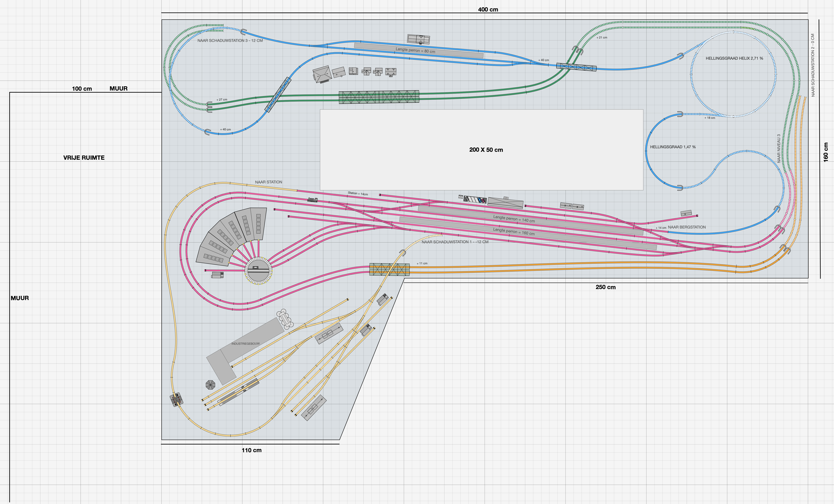
Task: Click the bridge crossing near the +40 cm top-right label
Action: click(x=576, y=67)
